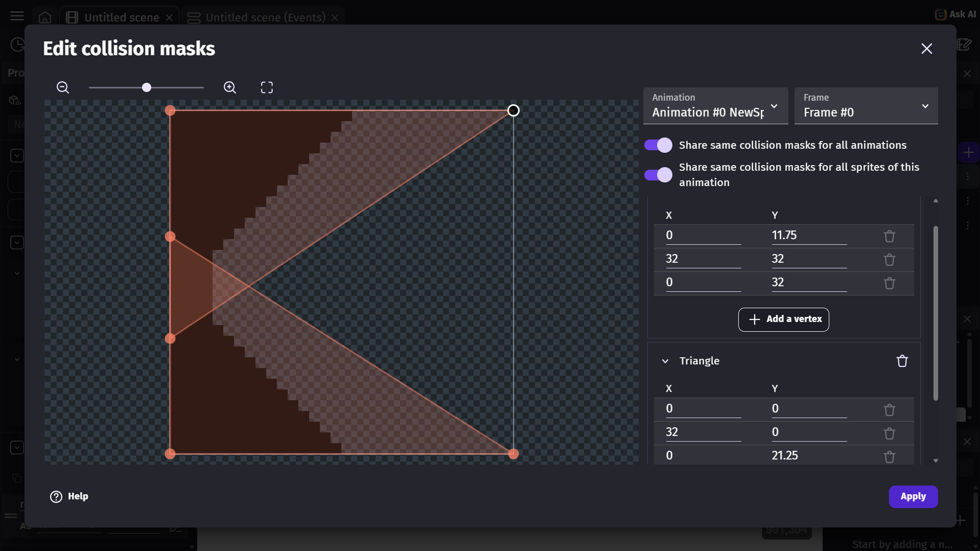
Task: Open the Animation dropdown
Action: pos(715,106)
